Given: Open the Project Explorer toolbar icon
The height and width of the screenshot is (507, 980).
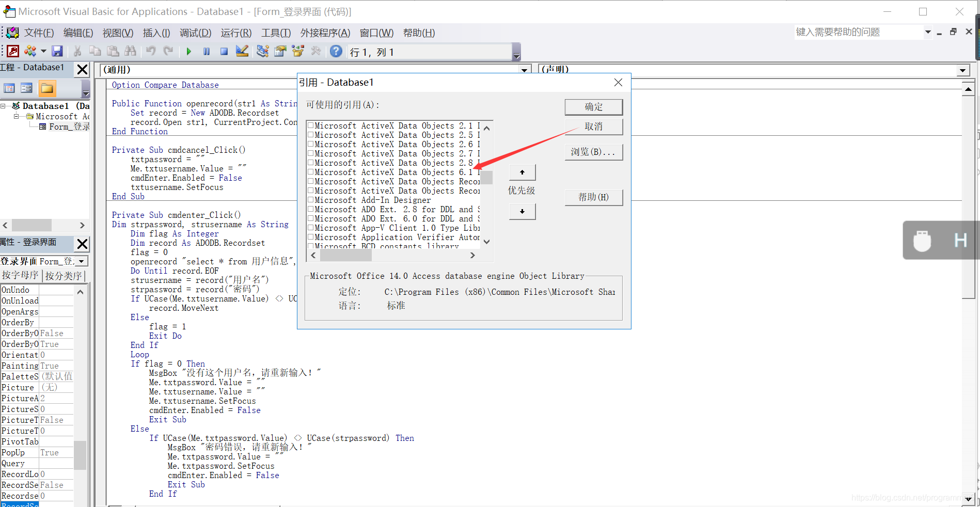Looking at the screenshot, I should coord(263,51).
